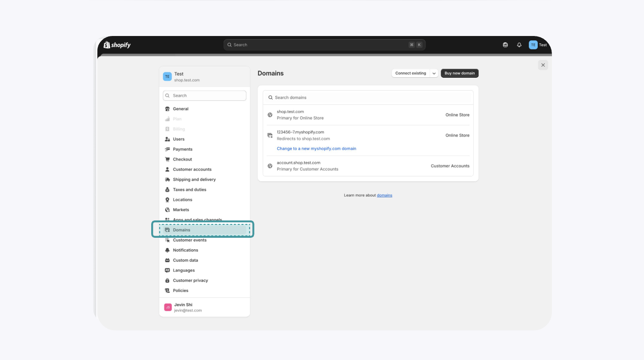The width and height of the screenshot is (644, 360).
Task: Select Shipping and delivery in sidebar
Action: [194, 180]
